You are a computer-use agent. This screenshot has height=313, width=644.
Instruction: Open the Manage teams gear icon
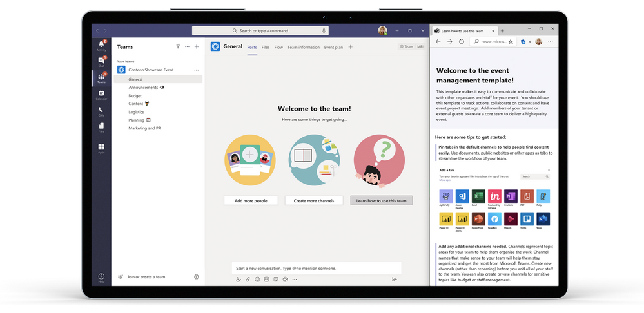click(x=197, y=277)
